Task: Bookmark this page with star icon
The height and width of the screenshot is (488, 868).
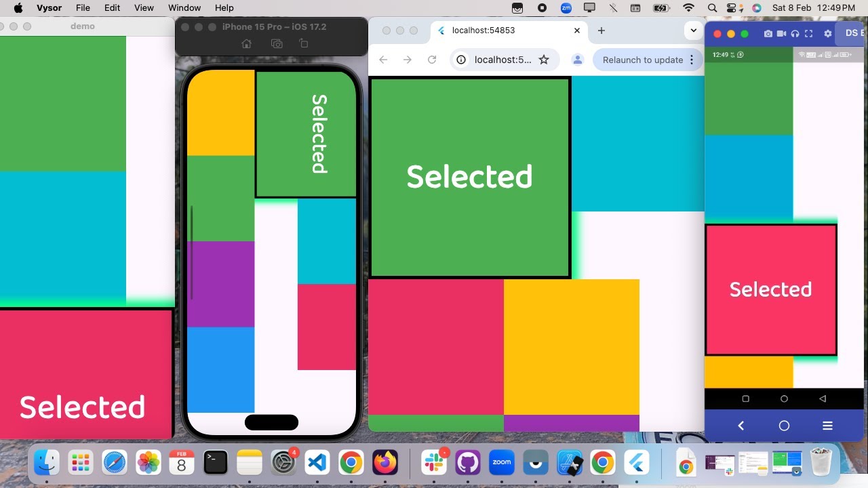Action: (x=544, y=60)
